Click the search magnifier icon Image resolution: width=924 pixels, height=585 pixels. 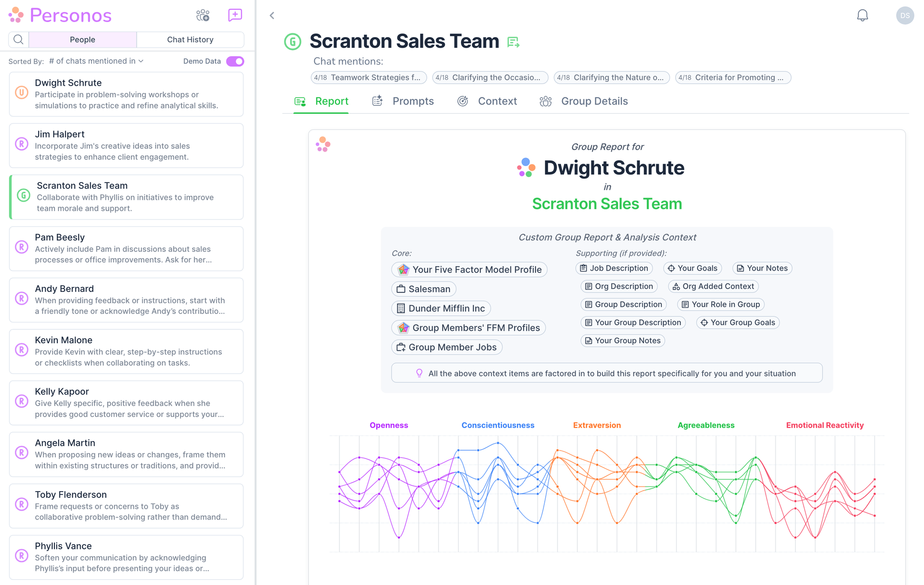[x=18, y=39]
